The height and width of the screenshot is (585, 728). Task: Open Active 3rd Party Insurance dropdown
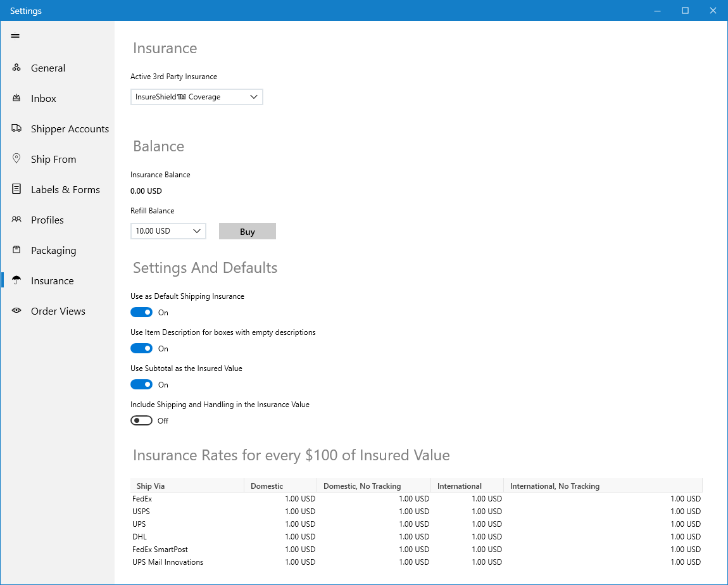(x=196, y=97)
